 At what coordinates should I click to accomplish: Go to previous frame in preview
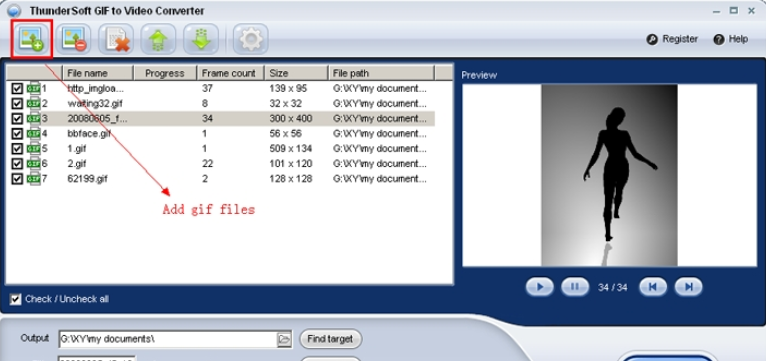[x=653, y=287]
